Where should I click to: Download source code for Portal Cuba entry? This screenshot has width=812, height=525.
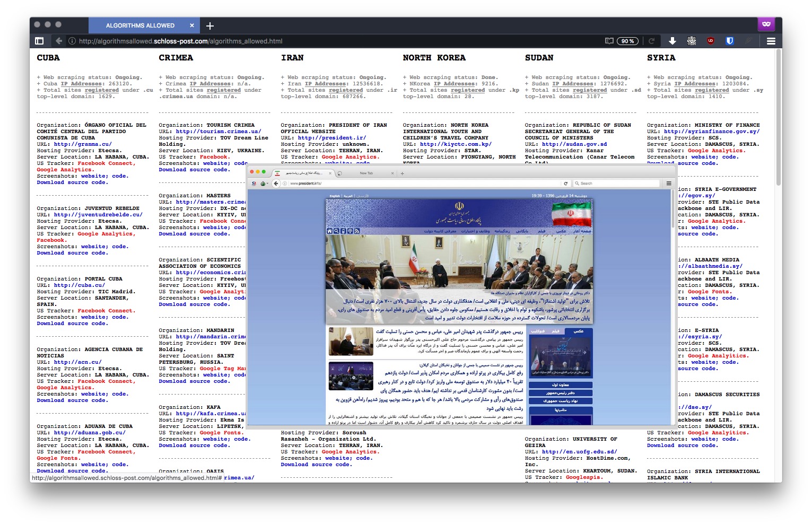(72, 323)
